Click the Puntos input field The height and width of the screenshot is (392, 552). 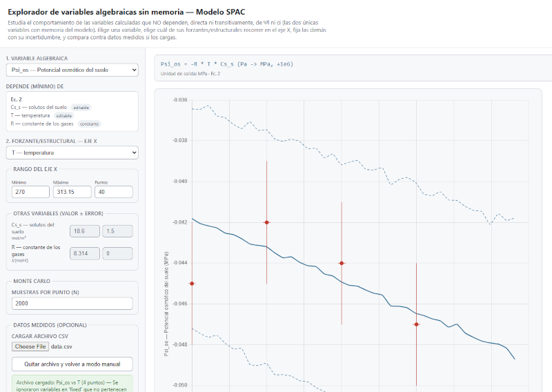(x=114, y=192)
